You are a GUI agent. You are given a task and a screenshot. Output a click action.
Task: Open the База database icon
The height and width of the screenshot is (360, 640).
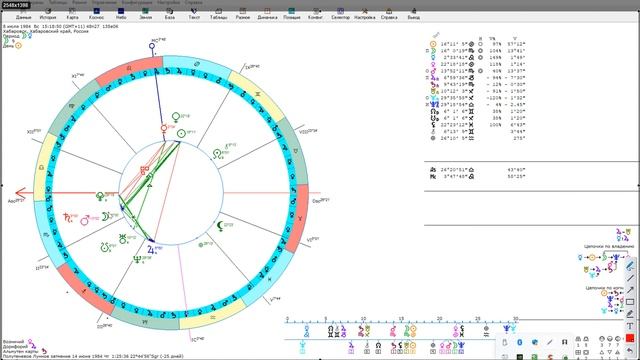point(170,14)
